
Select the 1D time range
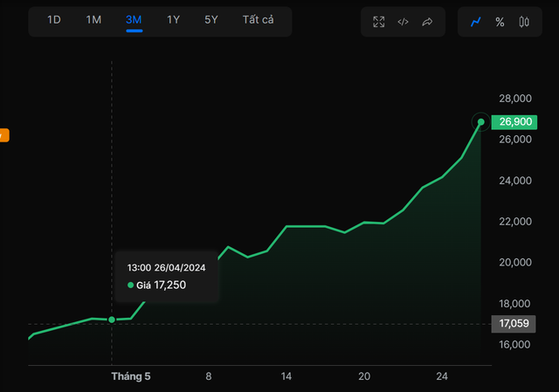coord(54,20)
